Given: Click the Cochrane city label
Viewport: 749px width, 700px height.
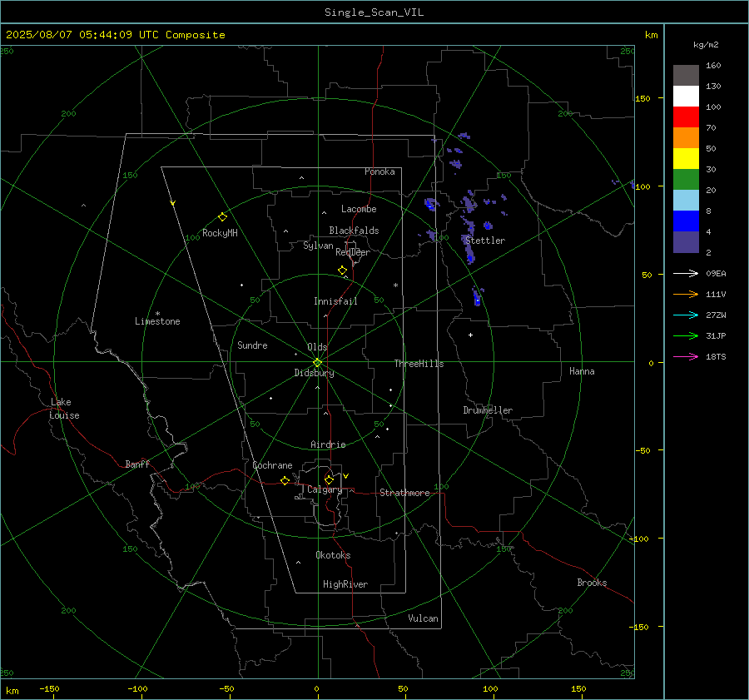Looking at the screenshot, I should click(272, 465).
